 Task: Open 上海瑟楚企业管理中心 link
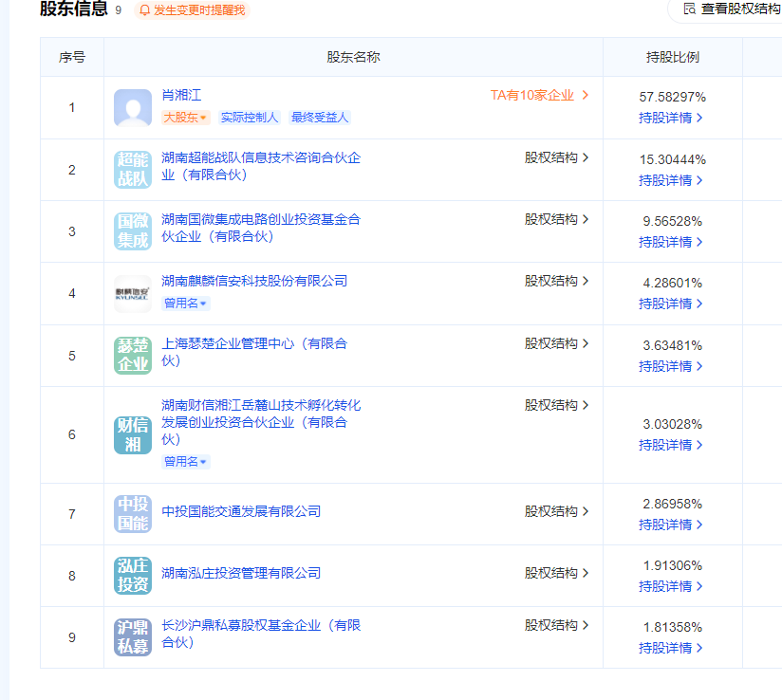tap(254, 352)
